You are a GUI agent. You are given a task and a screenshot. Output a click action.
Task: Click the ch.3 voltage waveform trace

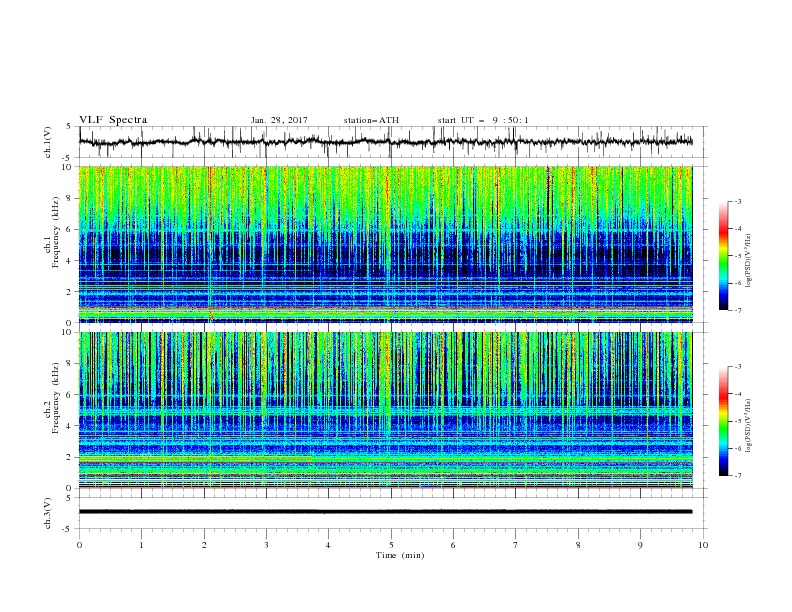coord(385,512)
